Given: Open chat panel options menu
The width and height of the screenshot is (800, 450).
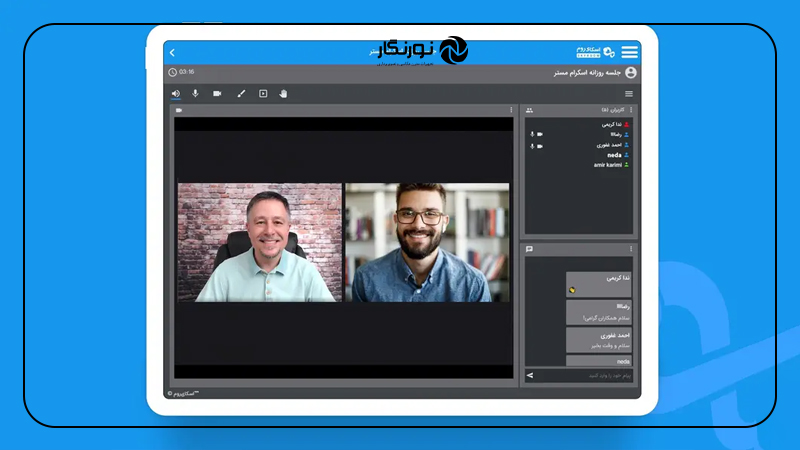Looking at the screenshot, I should click(631, 249).
